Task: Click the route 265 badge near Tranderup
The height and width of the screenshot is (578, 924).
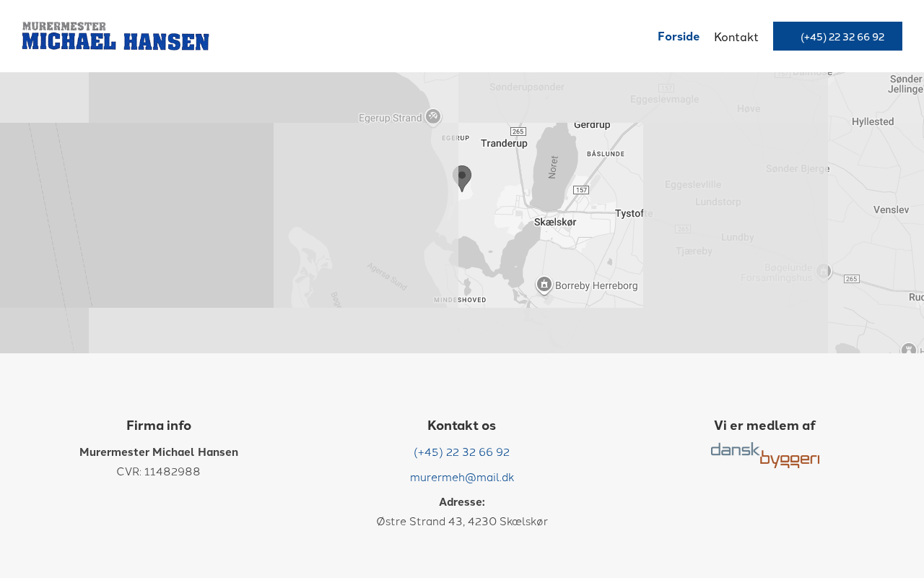Action: click(x=518, y=131)
